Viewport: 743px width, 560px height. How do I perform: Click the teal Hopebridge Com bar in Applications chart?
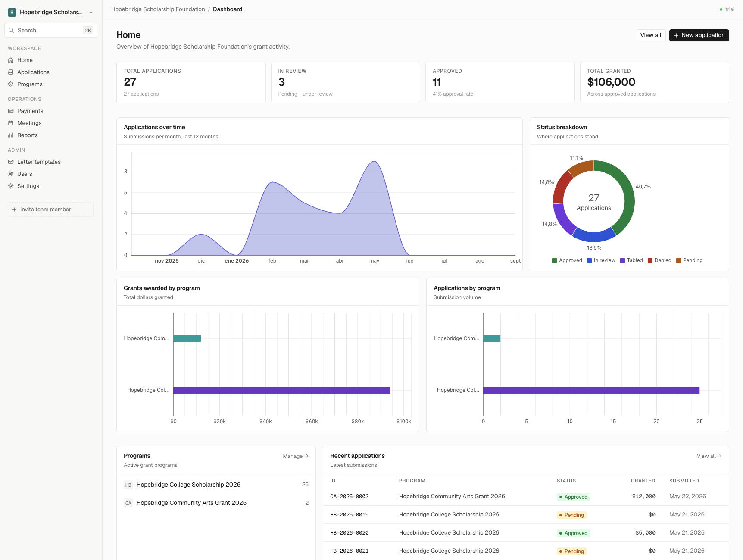click(x=492, y=338)
